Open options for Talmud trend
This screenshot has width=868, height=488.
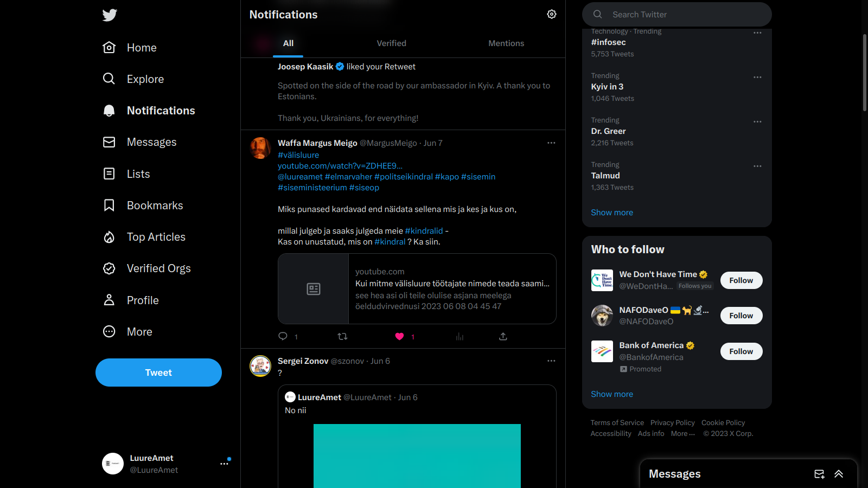757,166
